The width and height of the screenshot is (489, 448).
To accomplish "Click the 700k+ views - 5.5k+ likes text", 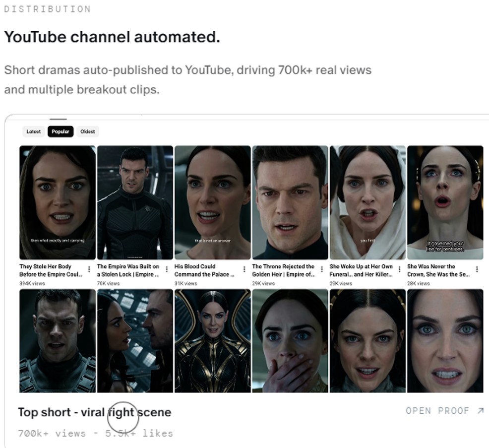I will pyautogui.click(x=95, y=433).
